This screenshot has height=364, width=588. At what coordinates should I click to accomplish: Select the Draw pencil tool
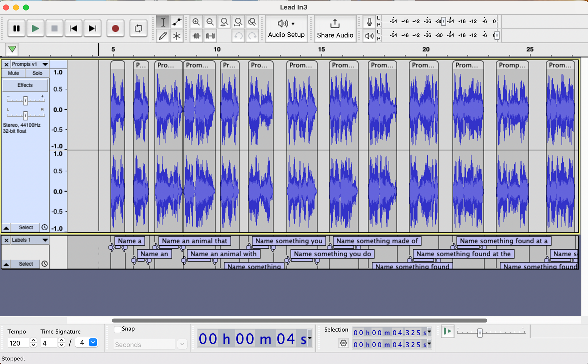[163, 36]
